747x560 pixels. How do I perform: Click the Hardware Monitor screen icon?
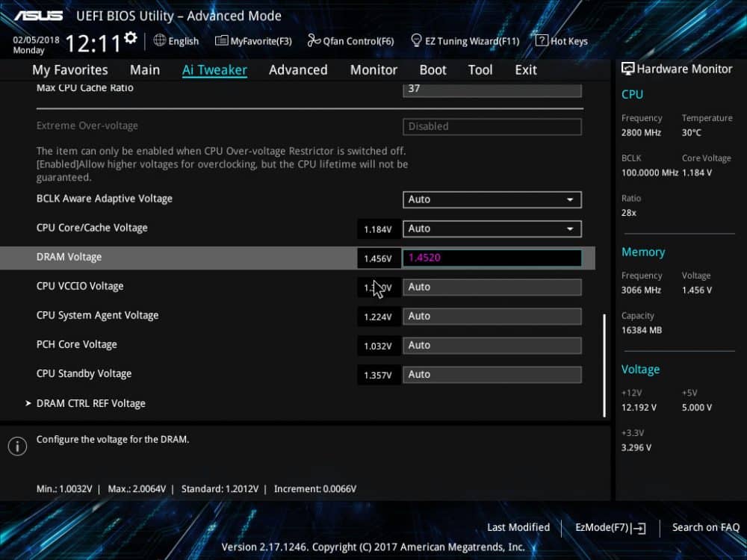pos(627,69)
